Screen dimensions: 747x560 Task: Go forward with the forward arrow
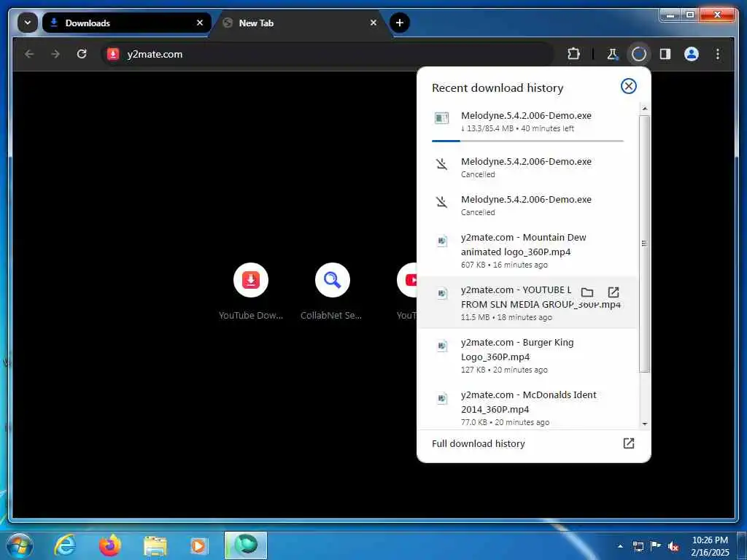[55, 54]
